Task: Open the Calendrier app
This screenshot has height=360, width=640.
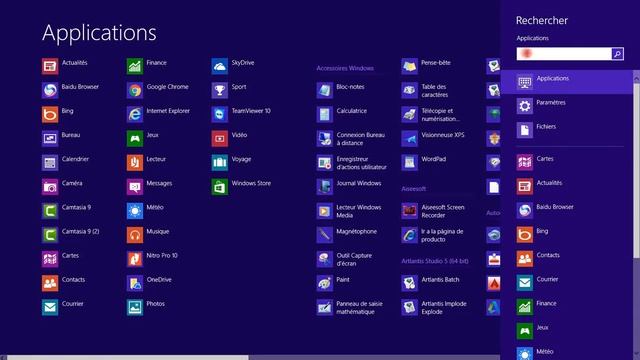Action: click(50, 163)
